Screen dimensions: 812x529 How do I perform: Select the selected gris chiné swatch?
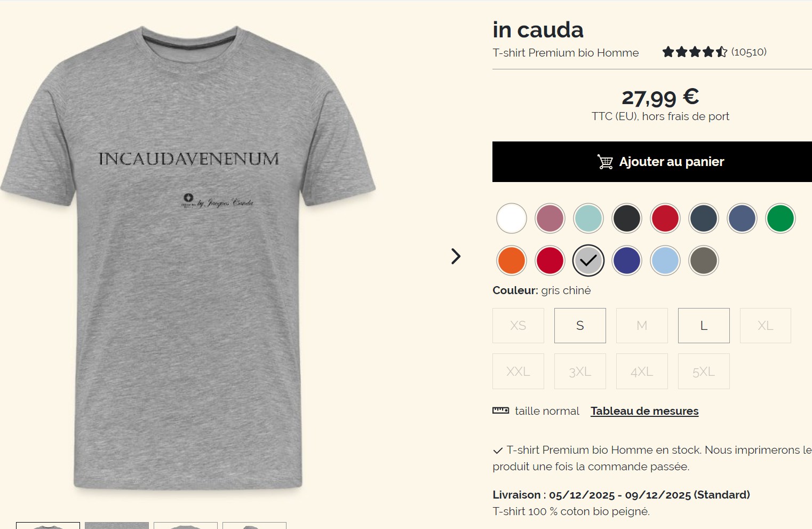click(588, 260)
